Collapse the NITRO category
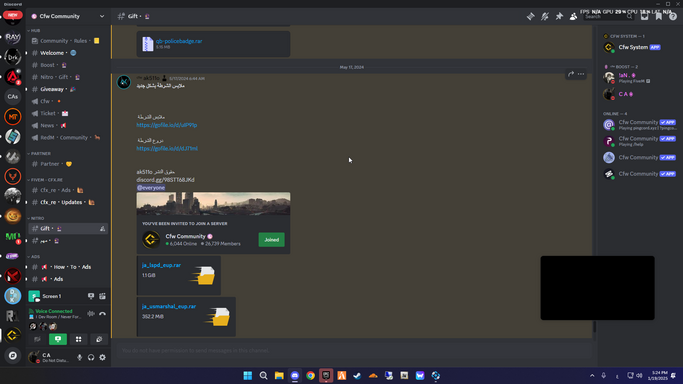 (36, 218)
